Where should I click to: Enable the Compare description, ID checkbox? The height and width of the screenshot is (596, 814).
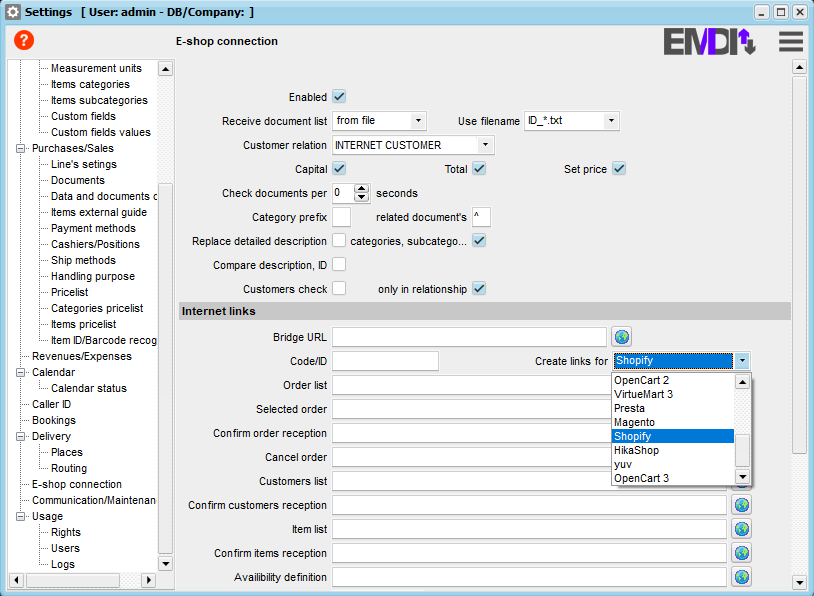point(339,265)
